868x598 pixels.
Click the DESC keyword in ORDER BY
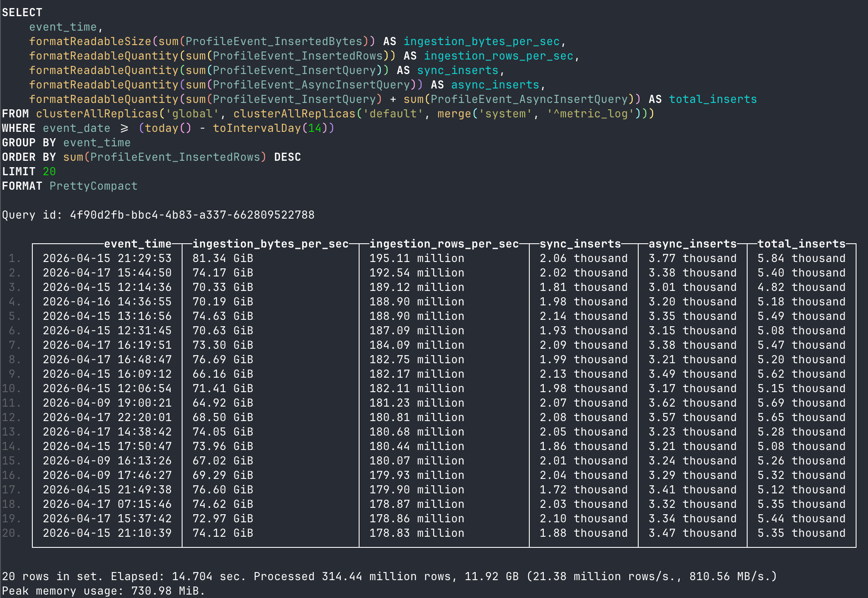coord(288,157)
